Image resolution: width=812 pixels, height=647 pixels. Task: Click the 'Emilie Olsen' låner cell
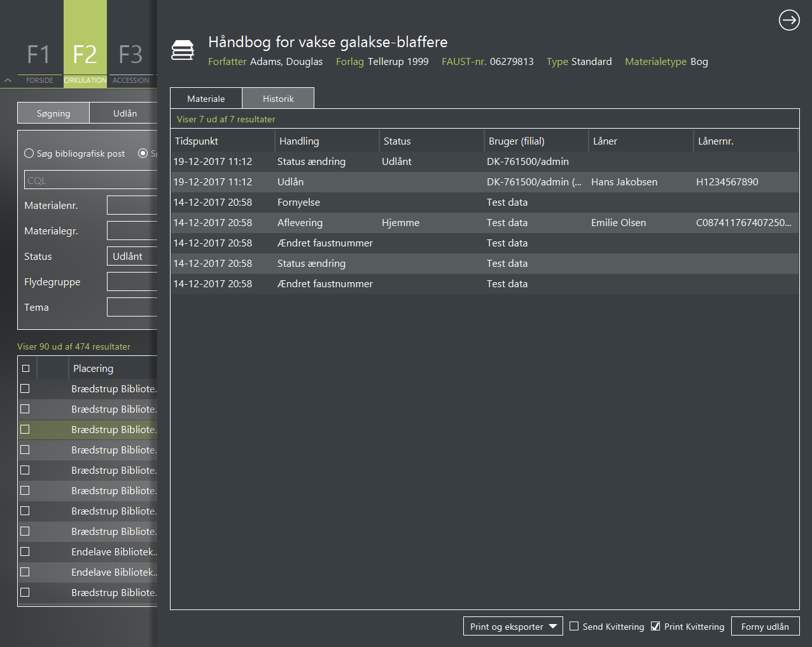click(x=619, y=222)
